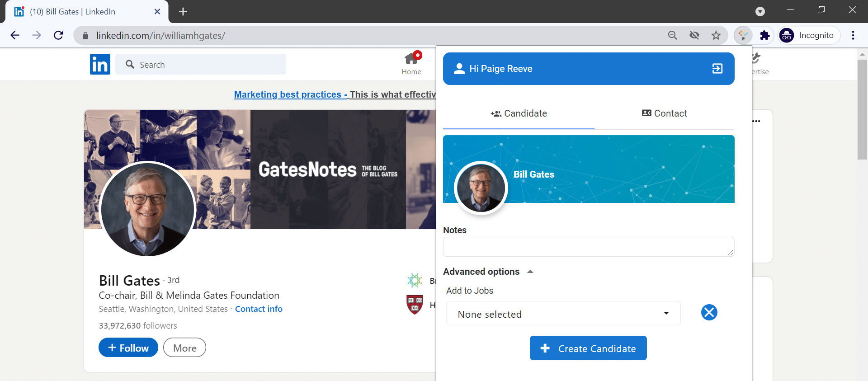This screenshot has height=381, width=868.
Task: Click the Hi Paige Reeve header
Action: click(589, 69)
